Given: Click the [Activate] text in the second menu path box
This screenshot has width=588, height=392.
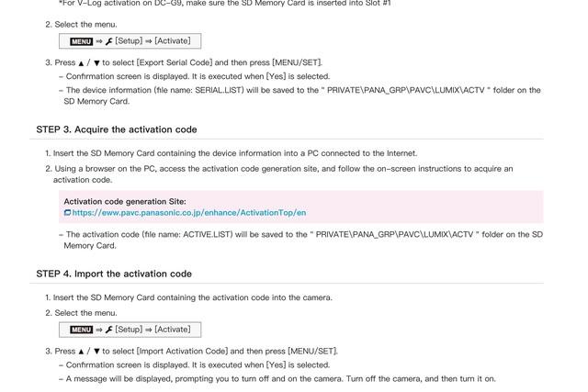Looking at the screenshot, I should (173, 330).
